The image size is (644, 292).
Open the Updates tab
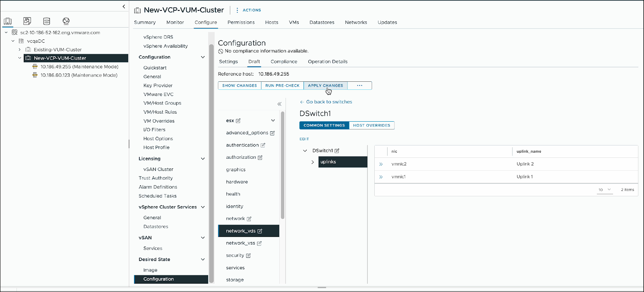[x=387, y=23]
